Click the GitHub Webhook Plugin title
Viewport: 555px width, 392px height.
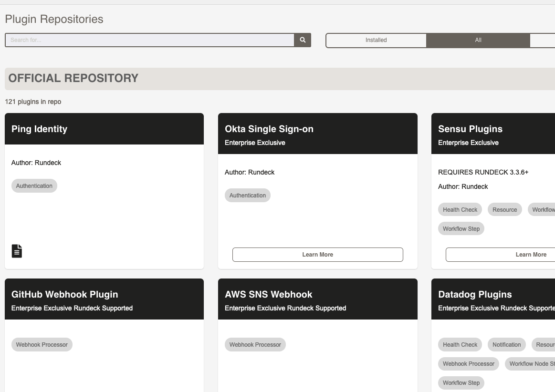coord(65,294)
